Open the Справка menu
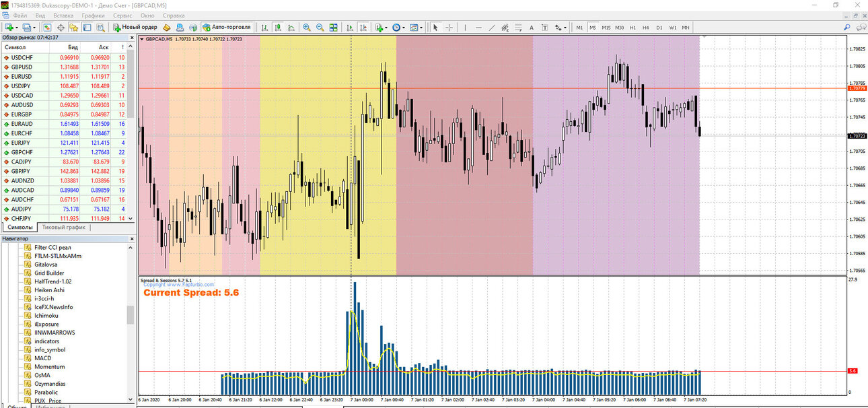 coord(174,15)
